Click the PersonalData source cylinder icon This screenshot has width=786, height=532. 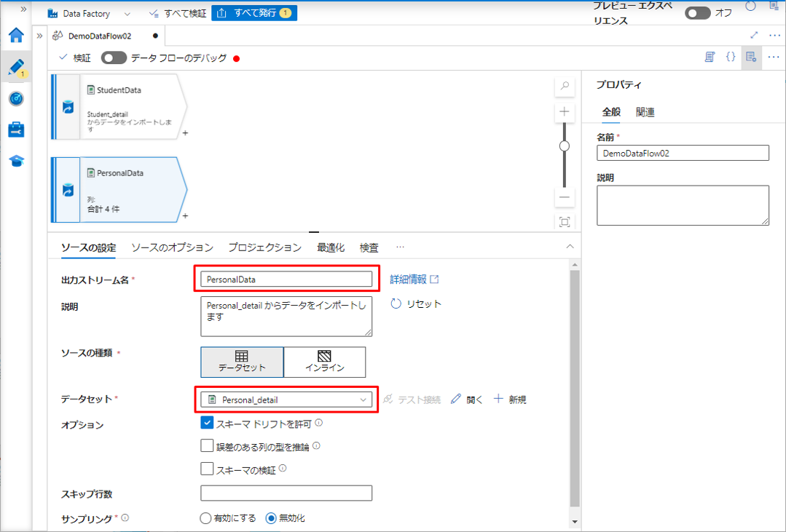pyautogui.click(x=68, y=190)
